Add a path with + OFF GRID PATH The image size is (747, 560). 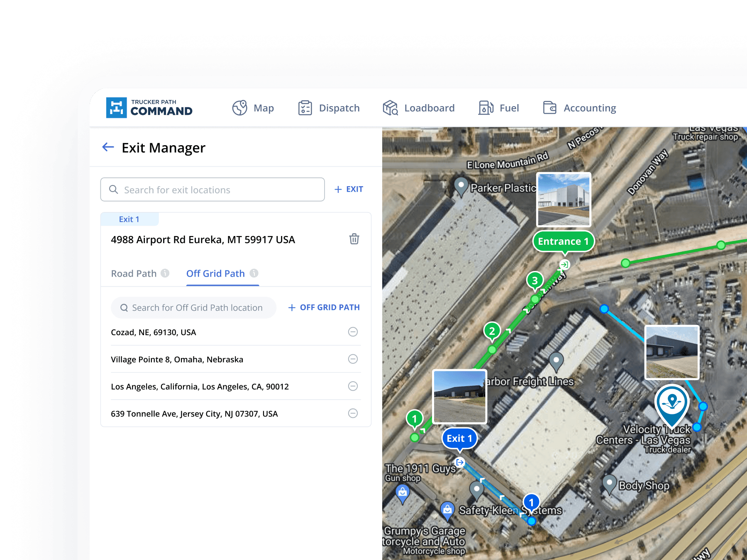click(x=324, y=307)
